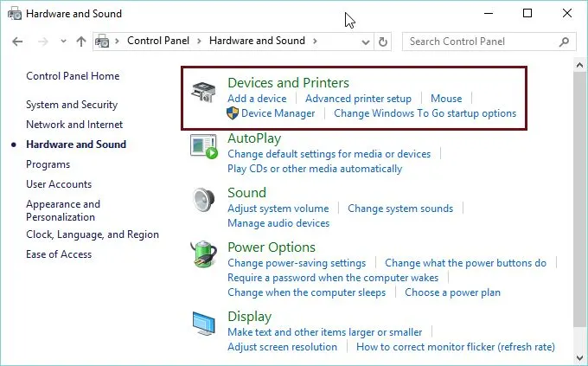
Task: Open Device Manager link
Action: tap(278, 113)
